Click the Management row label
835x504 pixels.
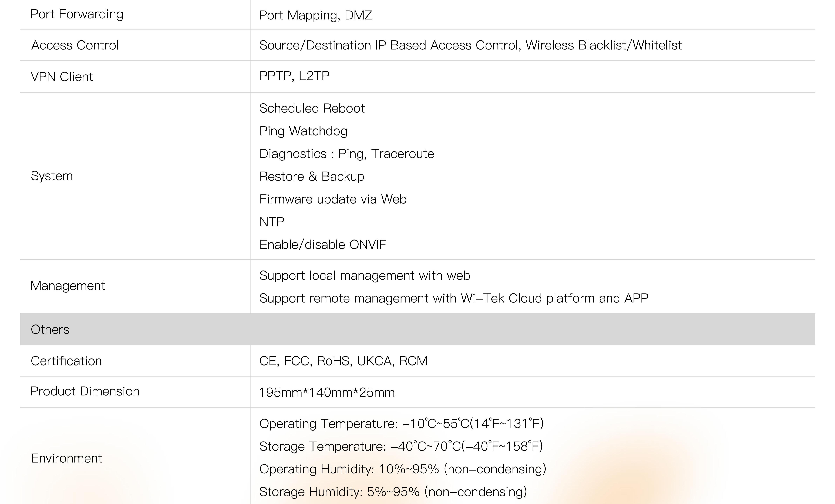click(68, 286)
